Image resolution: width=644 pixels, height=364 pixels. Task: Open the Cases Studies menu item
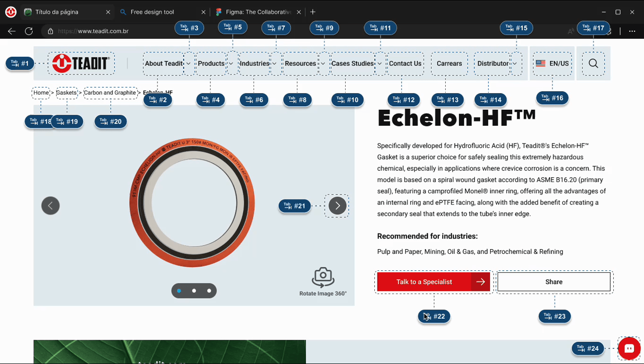pos(353,63)
